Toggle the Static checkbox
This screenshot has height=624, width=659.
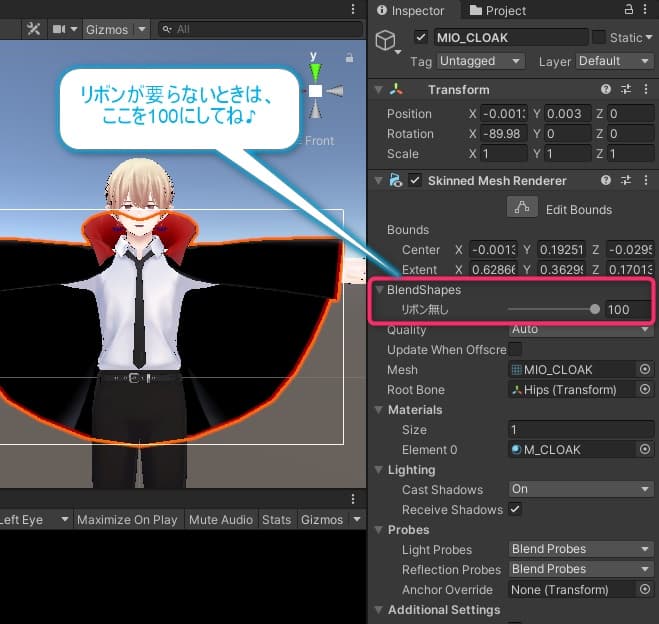click(x=599, y=38)
